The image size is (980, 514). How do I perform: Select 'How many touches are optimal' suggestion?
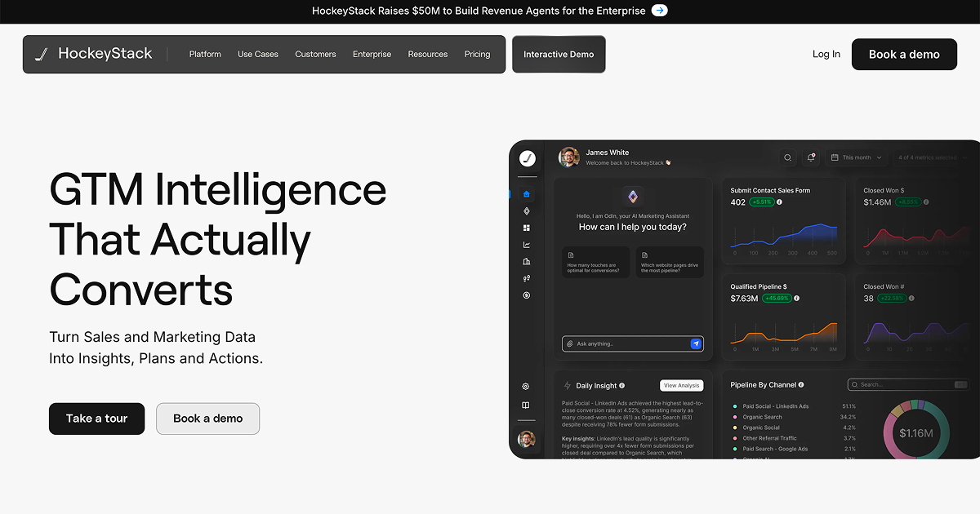[x=595, y=263]
